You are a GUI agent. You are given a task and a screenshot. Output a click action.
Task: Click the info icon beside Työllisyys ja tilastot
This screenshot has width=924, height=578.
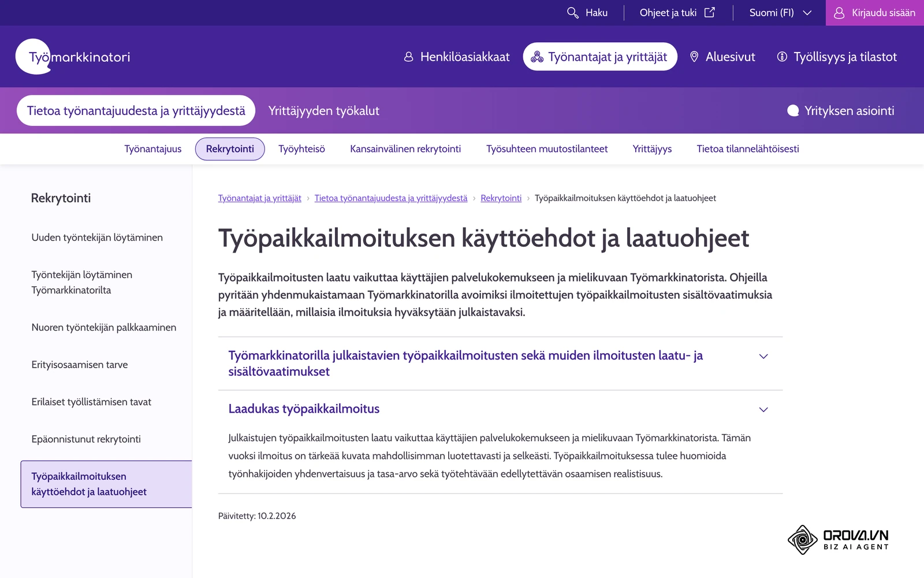(782, 57)
